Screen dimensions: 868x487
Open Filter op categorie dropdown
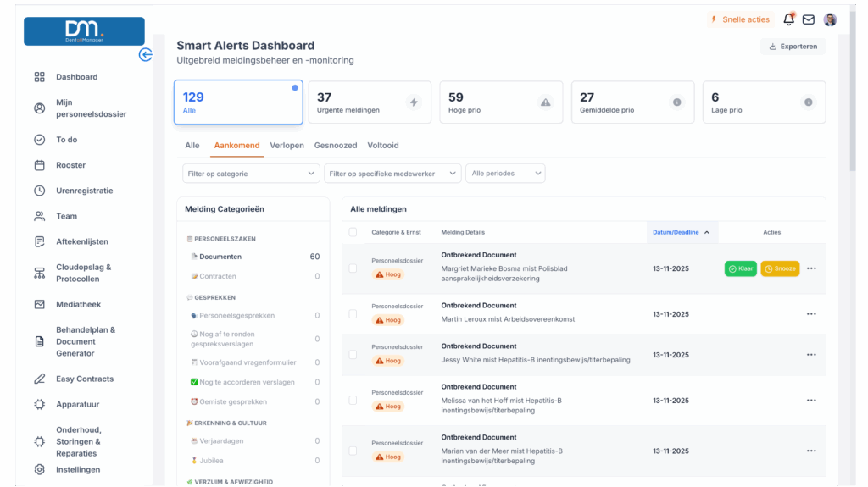pyautogui.click(x=251, y=174)
